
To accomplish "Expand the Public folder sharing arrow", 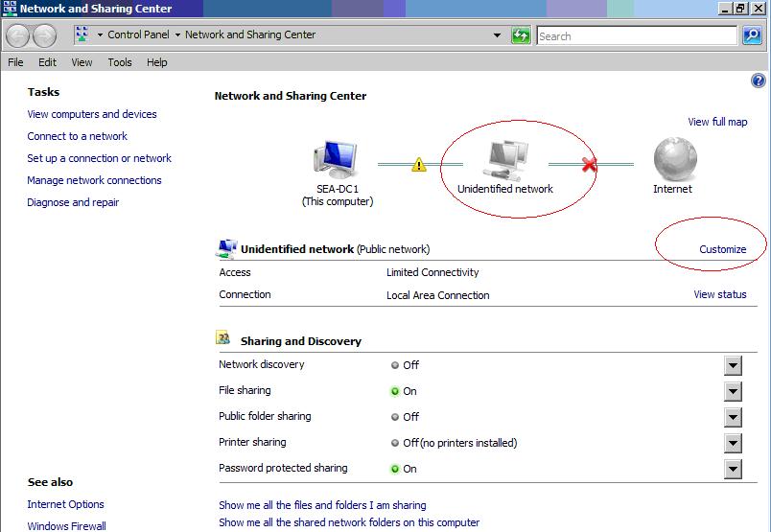I will tap(733, 417).
